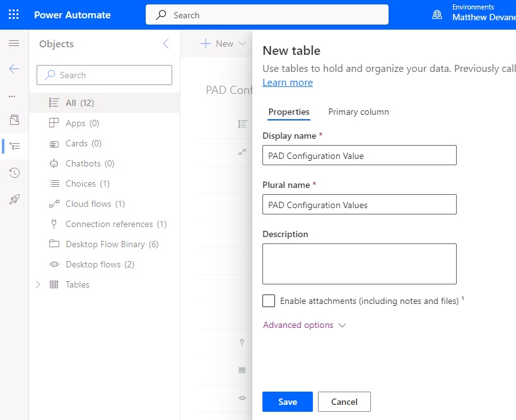
Task: Select the Objects list icon in left rail
Action: (15, 146)
